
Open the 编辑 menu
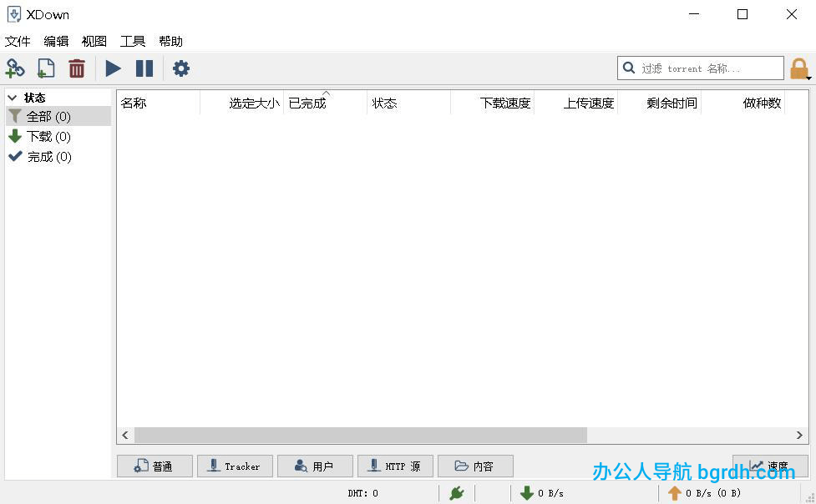(x=56, y=41)
